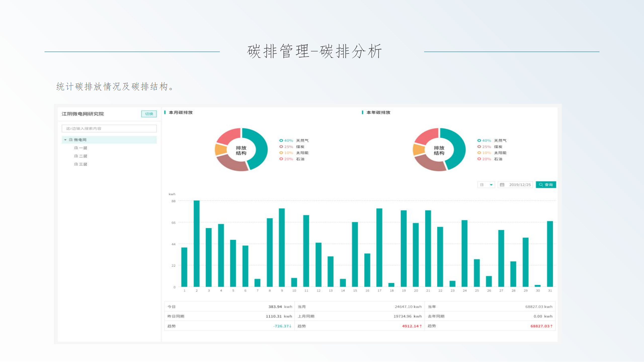Click the 昨日同期 value 1110.31 kwh
644x362 pixels.
[x=279, y=316]
